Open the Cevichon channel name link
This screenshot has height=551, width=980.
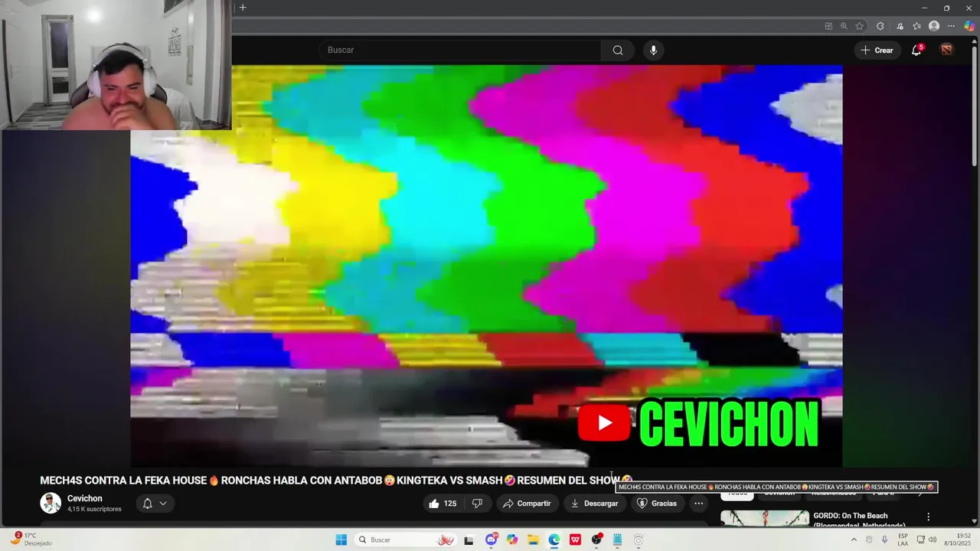(84, 498)
